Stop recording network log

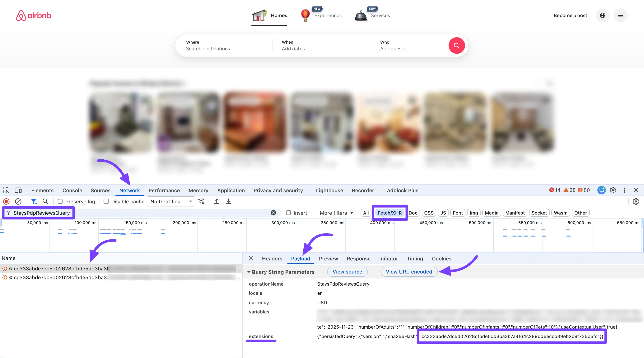tap(6, 201)
